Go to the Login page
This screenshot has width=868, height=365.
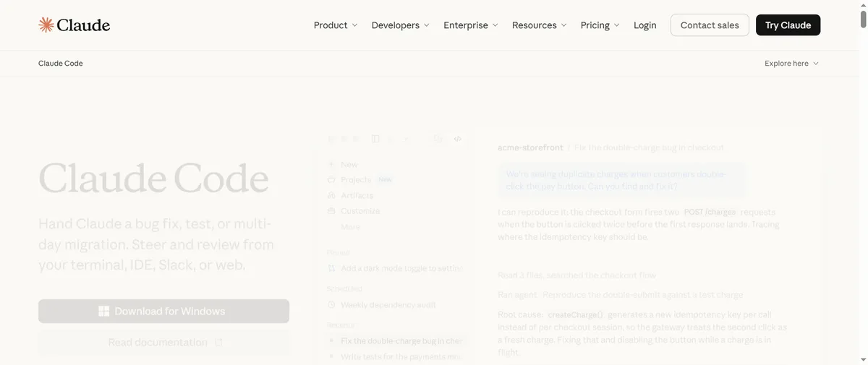[645, 25]
